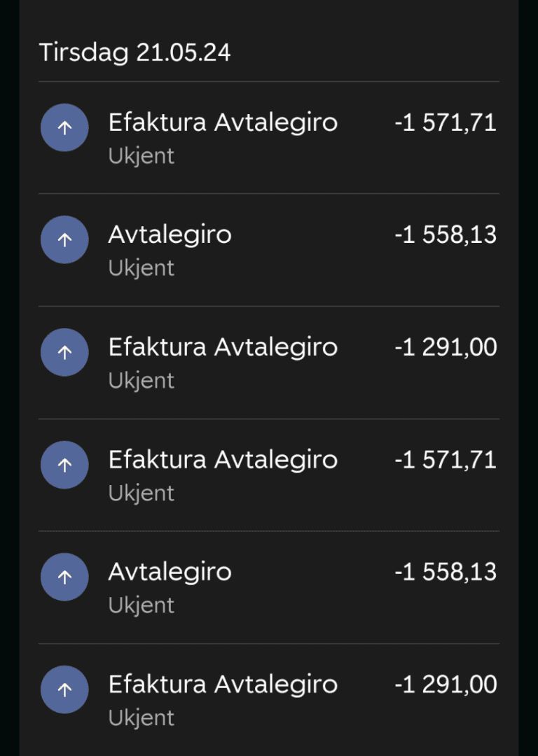Tap the second -1 558,13 amount
The image size is (538, 756).
tap(446, 572)
